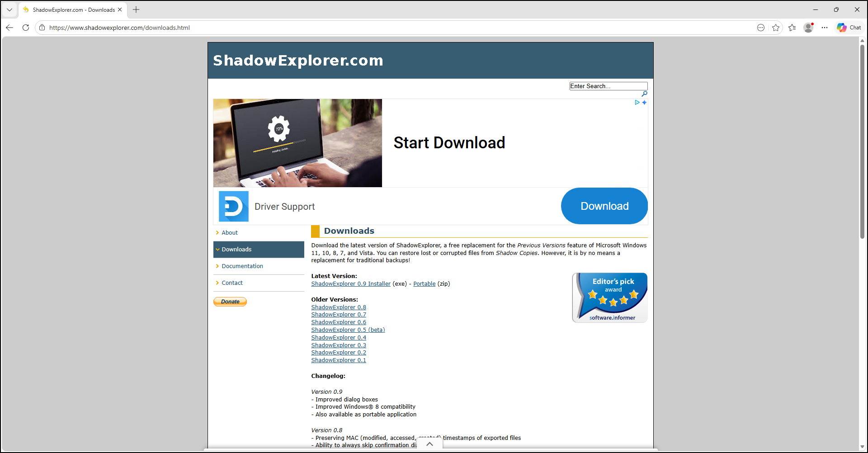Open browser Settings and more menu
The width and height of the screenshot is (868, 453).
tap(825, 28)
